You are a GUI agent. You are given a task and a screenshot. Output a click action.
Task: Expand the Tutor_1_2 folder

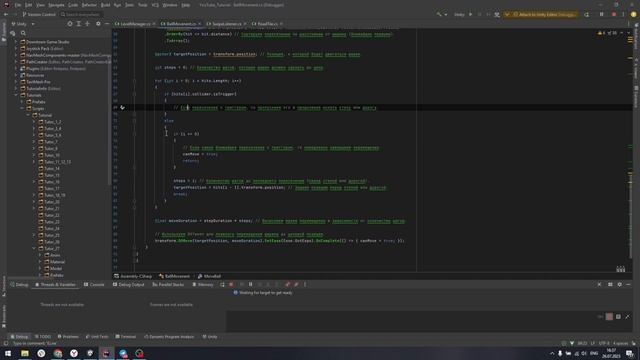tap(34, 122)
